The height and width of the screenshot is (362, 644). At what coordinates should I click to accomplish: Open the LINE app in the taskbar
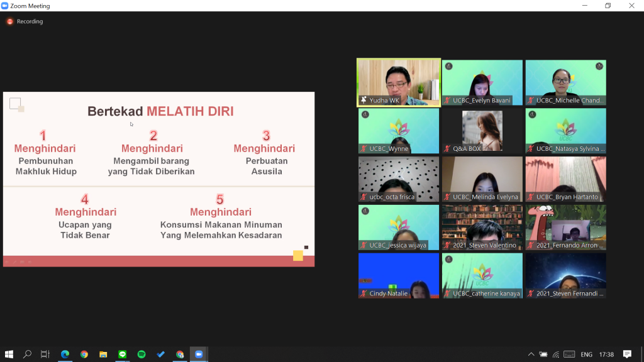(123, 354)
